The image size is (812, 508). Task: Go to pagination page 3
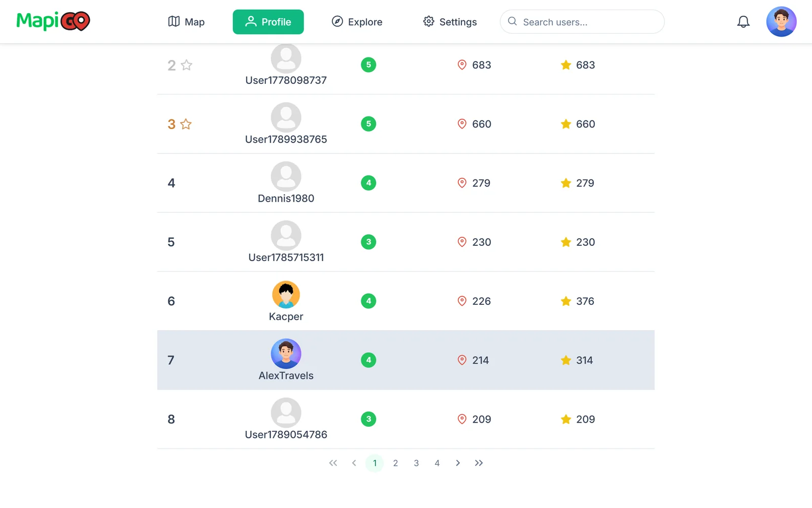click(416, 463)
